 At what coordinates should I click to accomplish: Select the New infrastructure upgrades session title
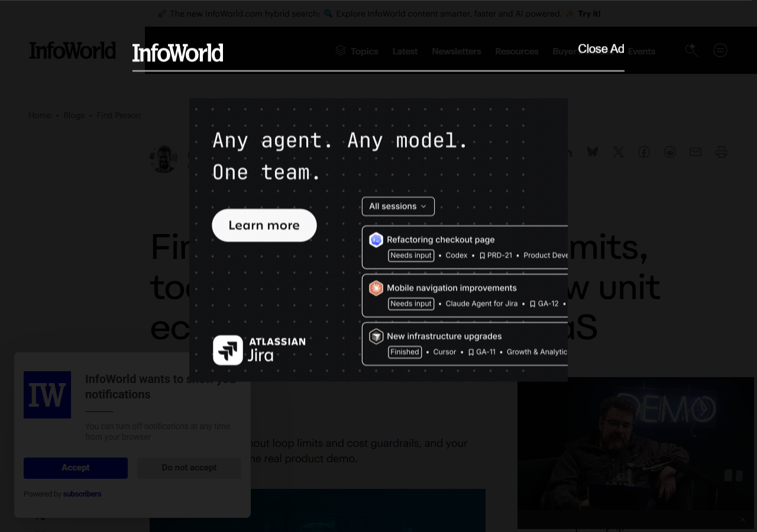pos(444,336)
